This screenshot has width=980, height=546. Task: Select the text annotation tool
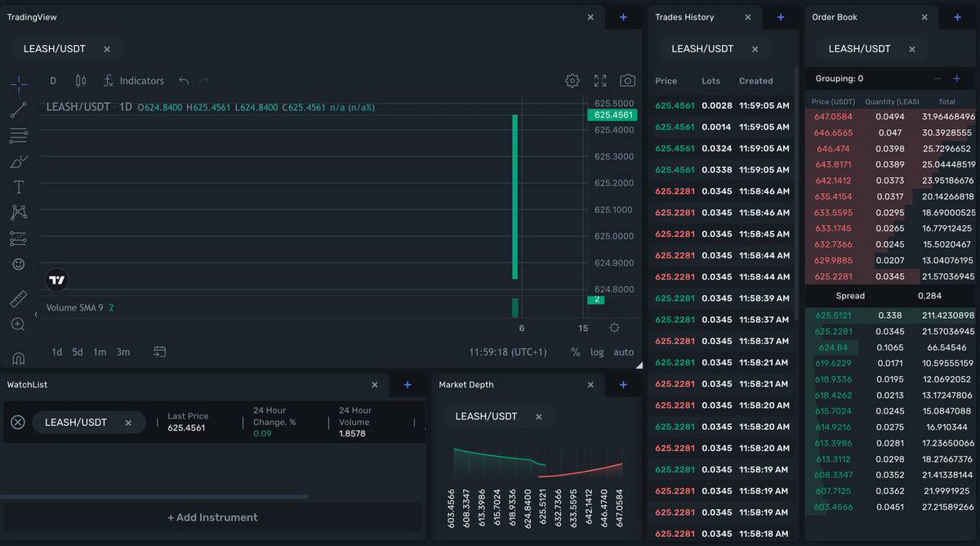point(19,187)
